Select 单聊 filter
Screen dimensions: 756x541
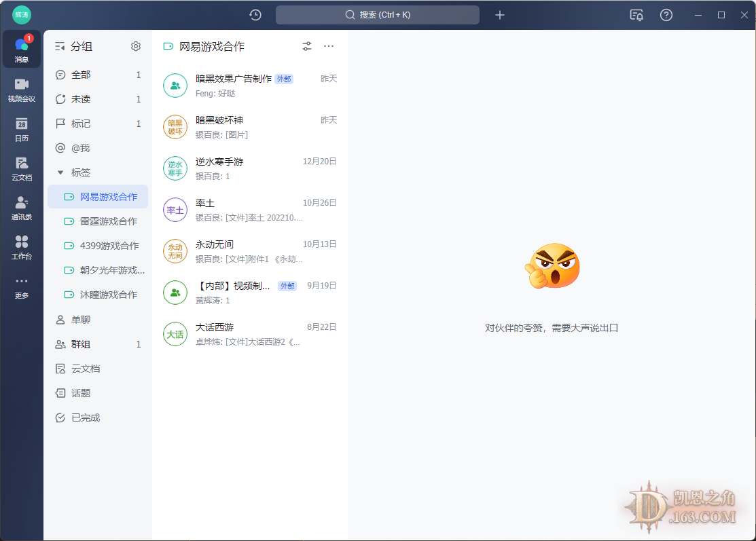(98, 320)
